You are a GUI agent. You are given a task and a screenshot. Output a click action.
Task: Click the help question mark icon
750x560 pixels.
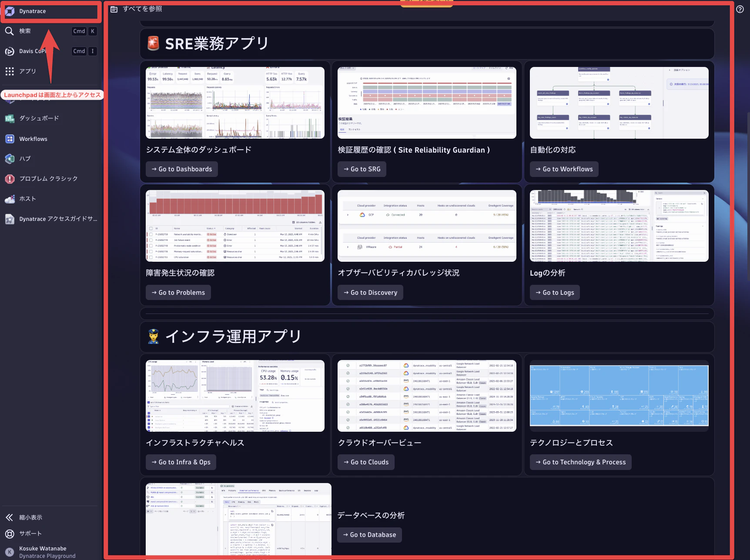tap(740, 9)
